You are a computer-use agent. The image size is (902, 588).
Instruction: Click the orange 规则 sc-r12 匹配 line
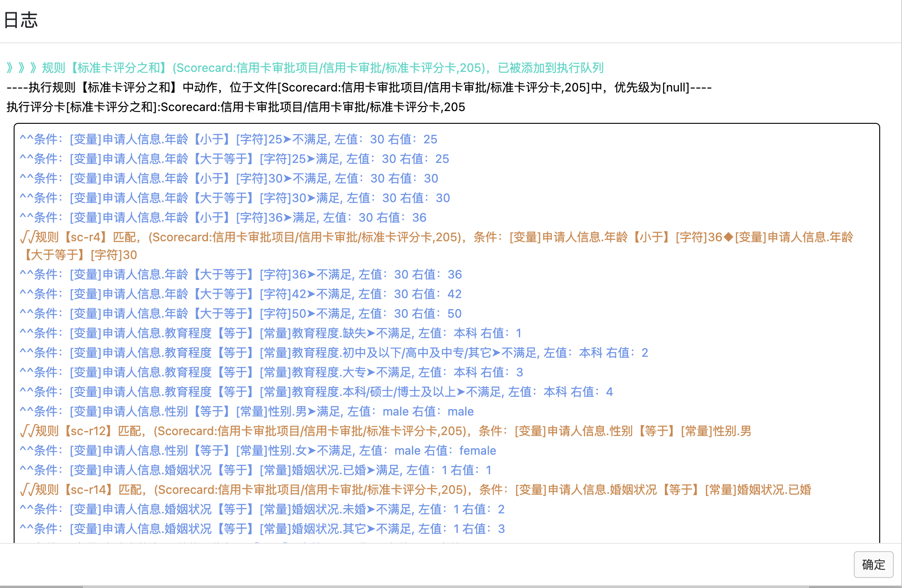tap(385, 431)
